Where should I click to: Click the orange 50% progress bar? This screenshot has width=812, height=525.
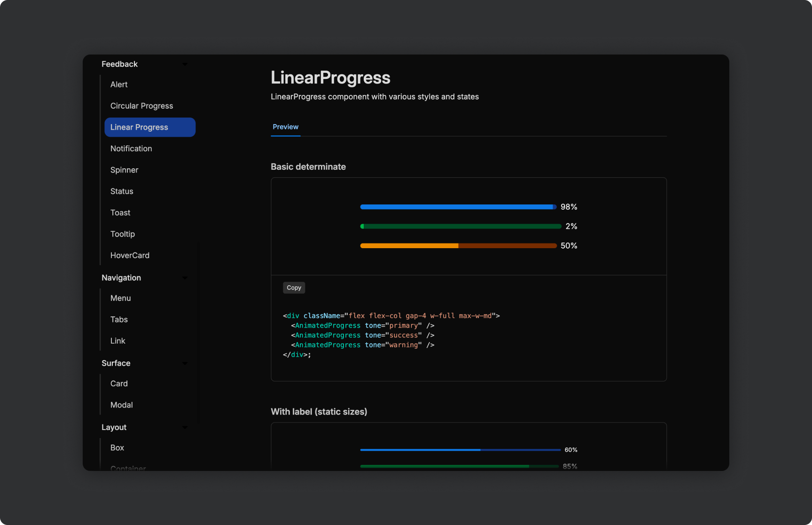click(x=459, y=246)
